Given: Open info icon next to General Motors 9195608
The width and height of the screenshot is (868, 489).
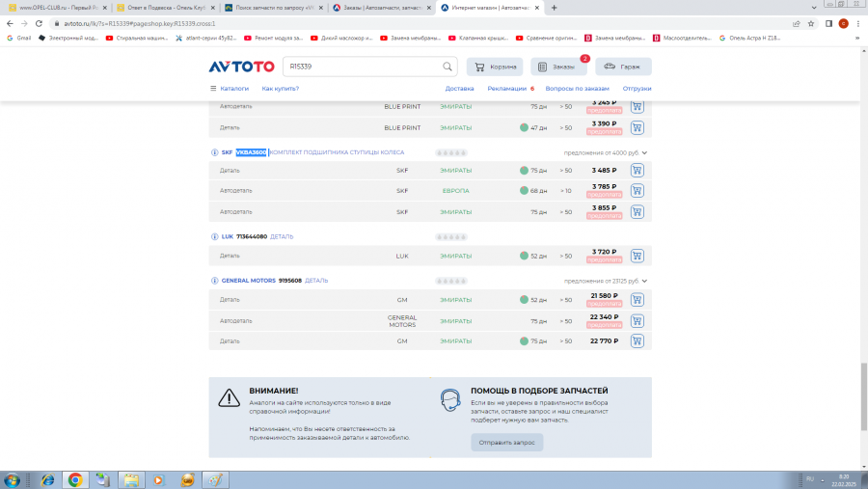Looking at the screenshot, I should (x=214, y=281).
